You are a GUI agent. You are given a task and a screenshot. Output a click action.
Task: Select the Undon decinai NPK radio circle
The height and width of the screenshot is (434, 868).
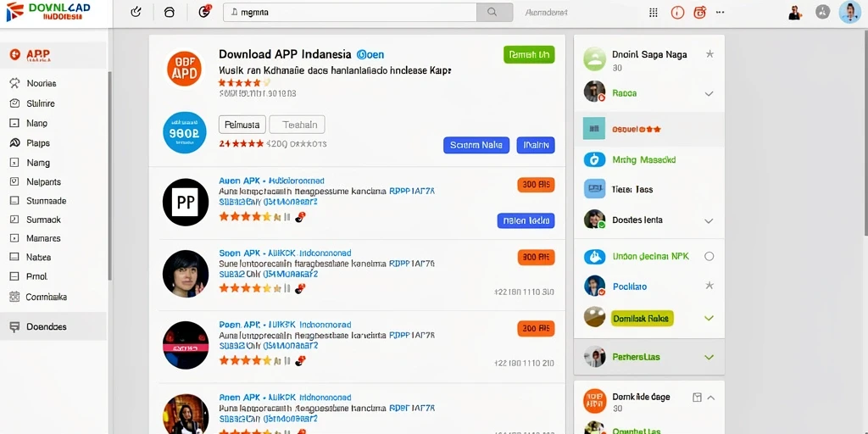click(x=709, y=256)
